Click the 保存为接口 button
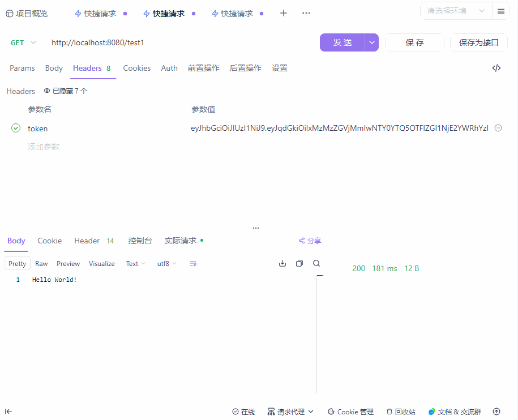The width and height of the screenshot is (518, 420). 478,42
